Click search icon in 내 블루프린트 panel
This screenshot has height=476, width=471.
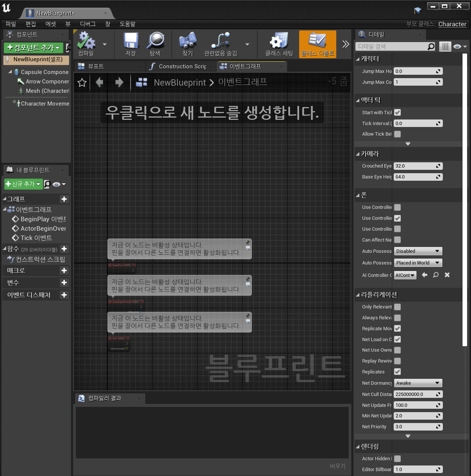point(47,184)
